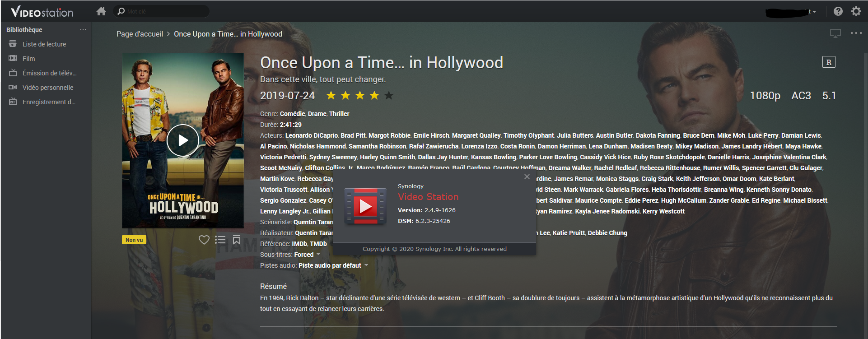
Task: Click the Bibliothèque sidebar heading
Action: pos(24,29)
